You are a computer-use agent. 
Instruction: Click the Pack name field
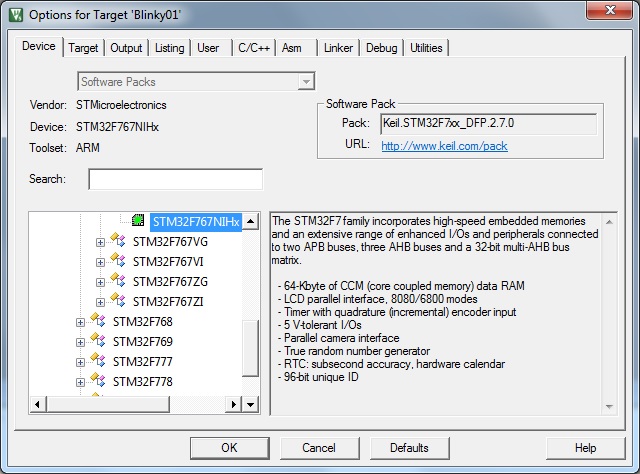tap(489, 124)
